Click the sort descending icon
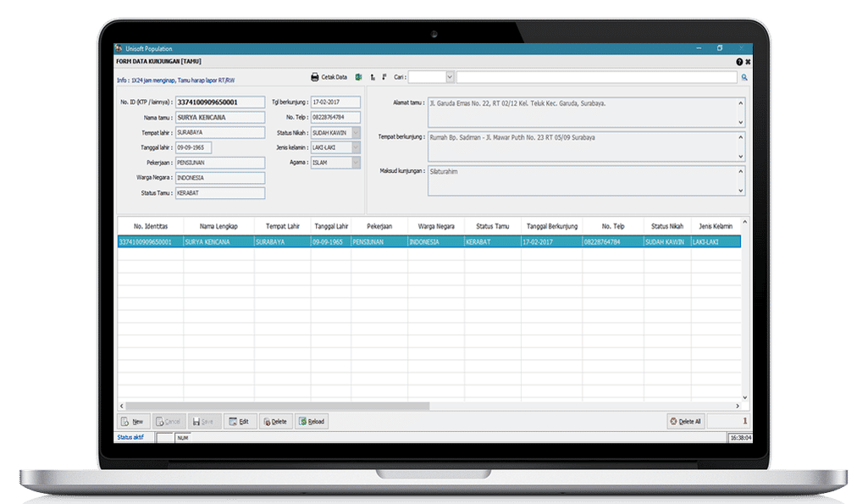 (x=384, y=77)
